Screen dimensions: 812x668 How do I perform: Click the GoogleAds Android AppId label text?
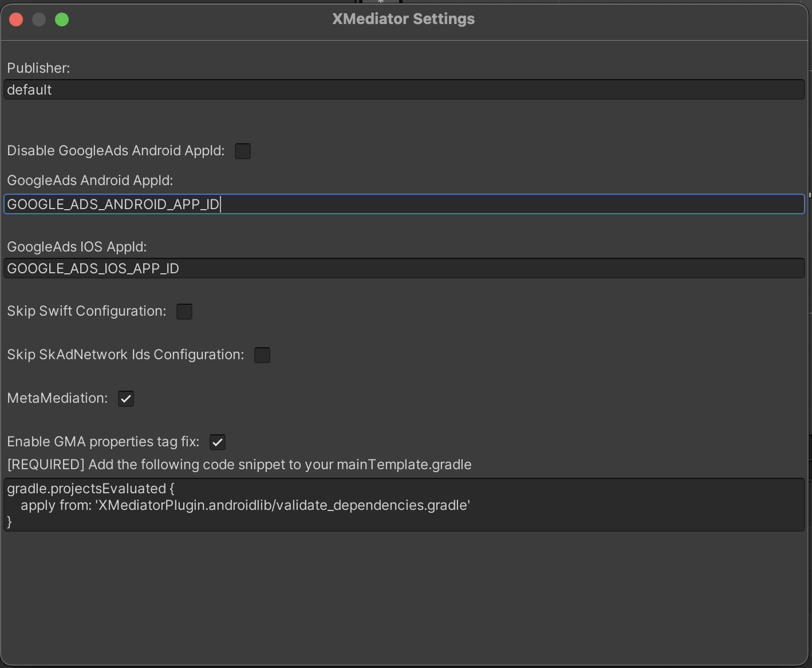(90, 180)
